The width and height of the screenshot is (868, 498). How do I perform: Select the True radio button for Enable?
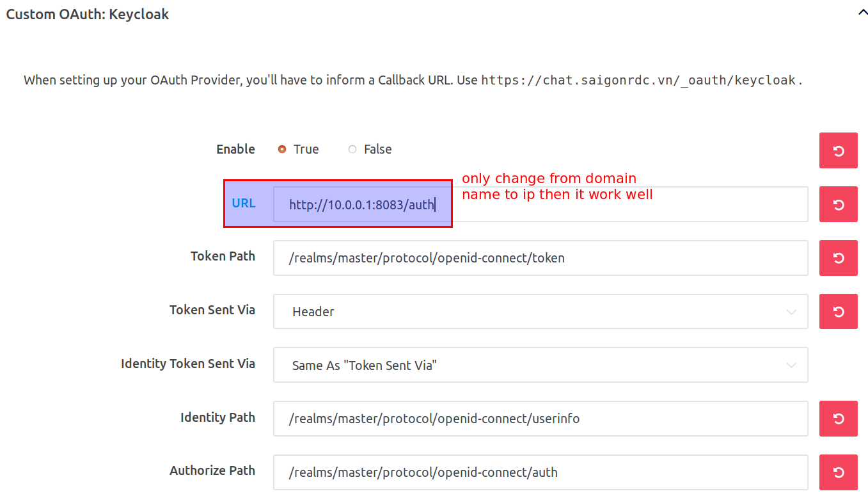[281, 149]
